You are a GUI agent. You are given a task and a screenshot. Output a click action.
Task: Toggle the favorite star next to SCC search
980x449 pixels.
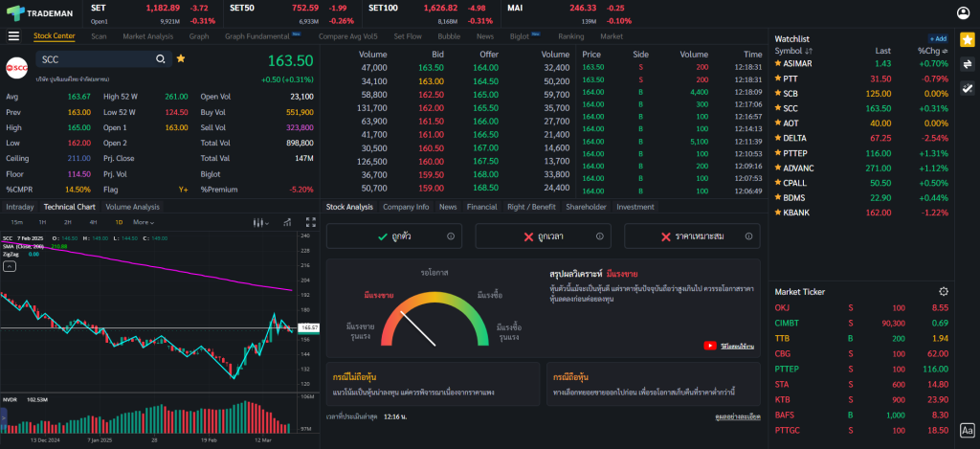pos(181,59)
